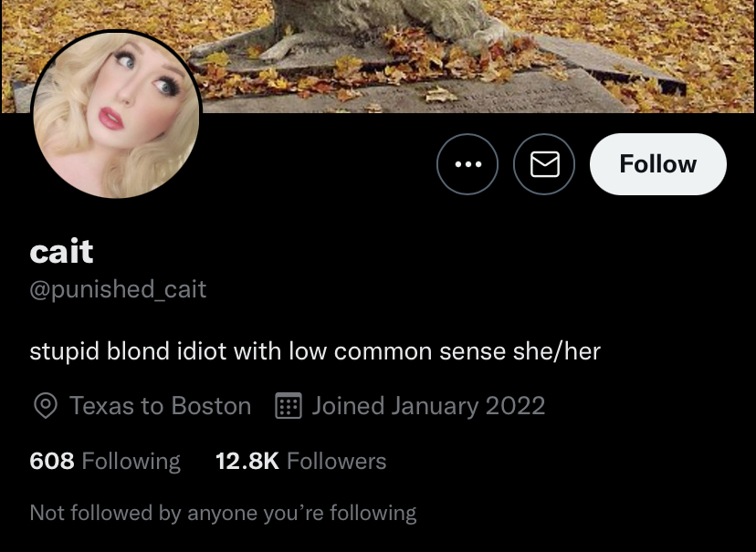Open the 12.8K Followers list
The height and width of the screenshot is (552, 756).
tap(301, 461)
